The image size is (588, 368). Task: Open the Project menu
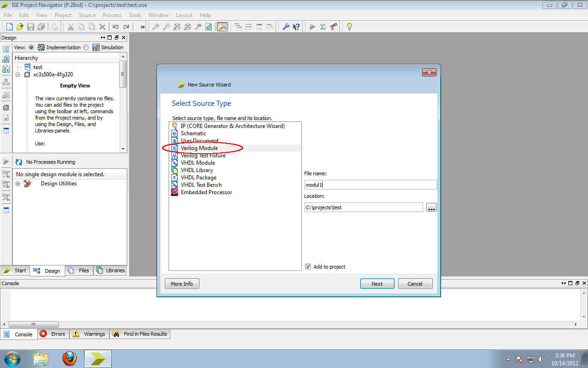coord(63,15)
